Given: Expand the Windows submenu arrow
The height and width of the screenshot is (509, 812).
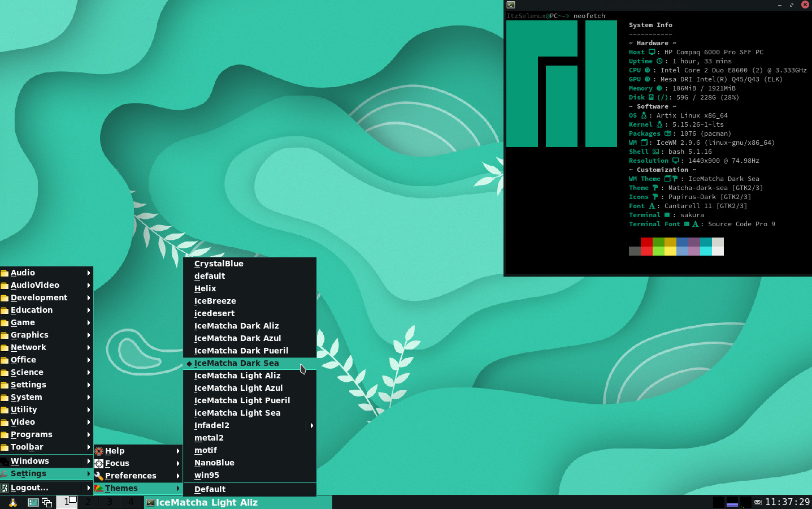Looking at the screenshot, I should (x=89, y=461).
